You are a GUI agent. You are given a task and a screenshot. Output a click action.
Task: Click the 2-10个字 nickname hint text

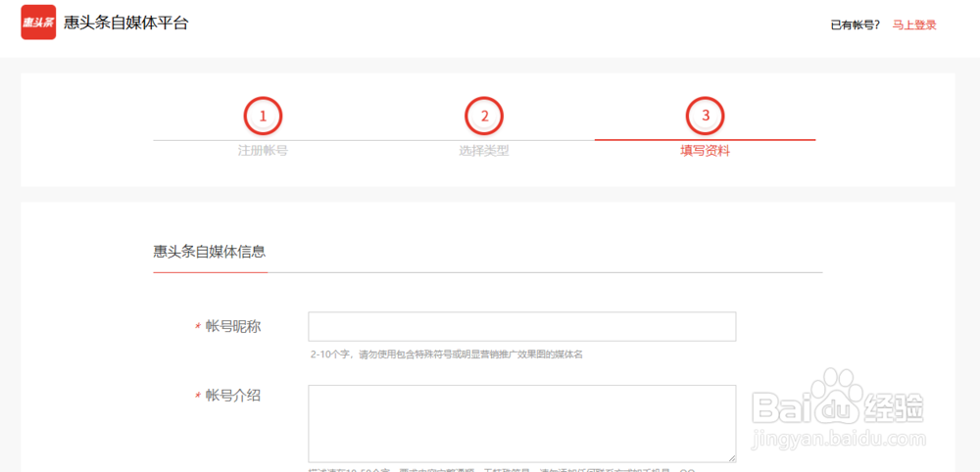447,354
